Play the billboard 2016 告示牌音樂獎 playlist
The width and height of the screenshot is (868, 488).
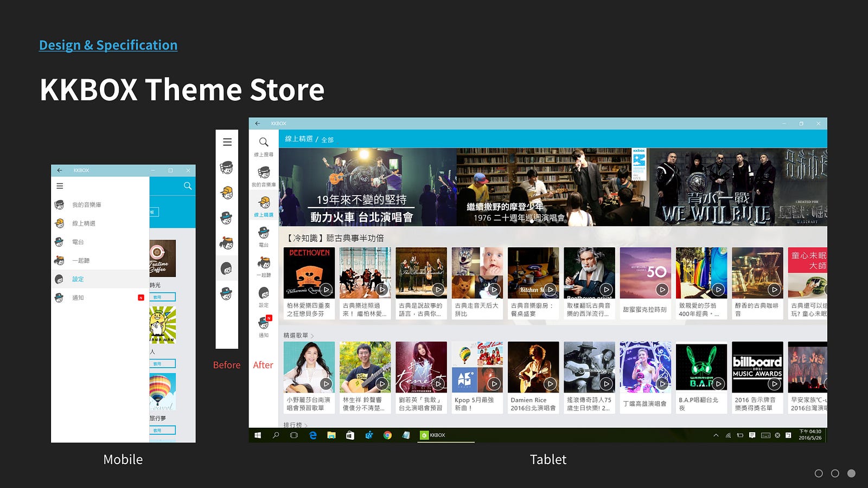point(775,384)
